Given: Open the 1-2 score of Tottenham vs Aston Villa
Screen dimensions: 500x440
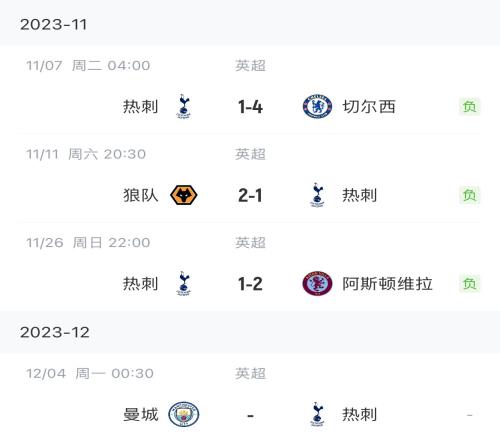Looking at the screenshot, I should tap(250, 284).
